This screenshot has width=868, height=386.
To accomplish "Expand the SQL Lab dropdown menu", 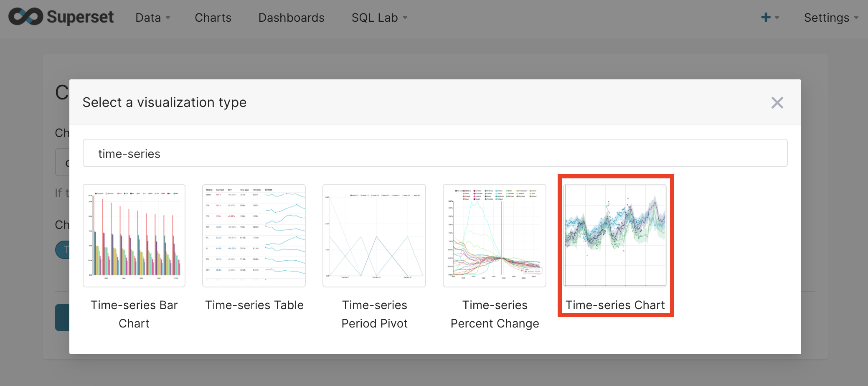I will point(379,18).
